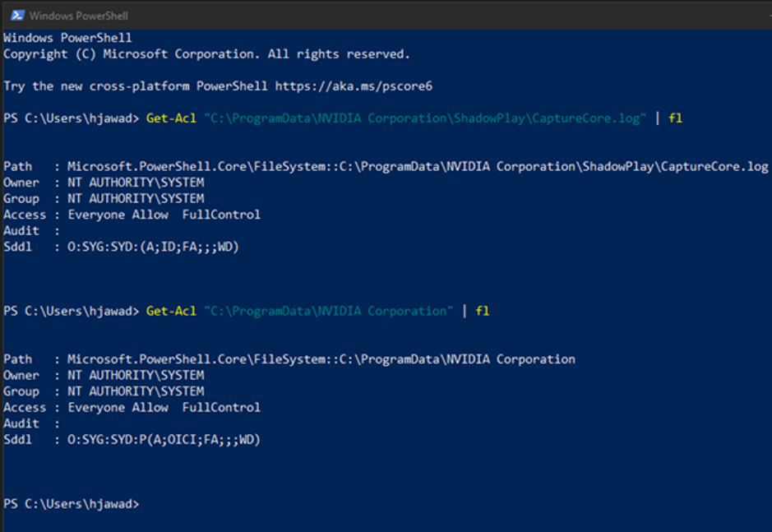Click the Path value ending in CaptureCore.log
This screenshot has height=532, width=772.
pos(418,166)
